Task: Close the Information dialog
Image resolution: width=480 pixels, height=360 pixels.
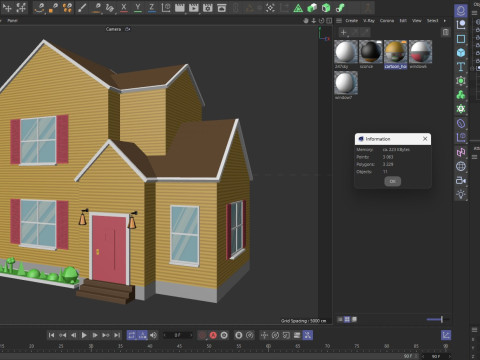Action: 425,139
